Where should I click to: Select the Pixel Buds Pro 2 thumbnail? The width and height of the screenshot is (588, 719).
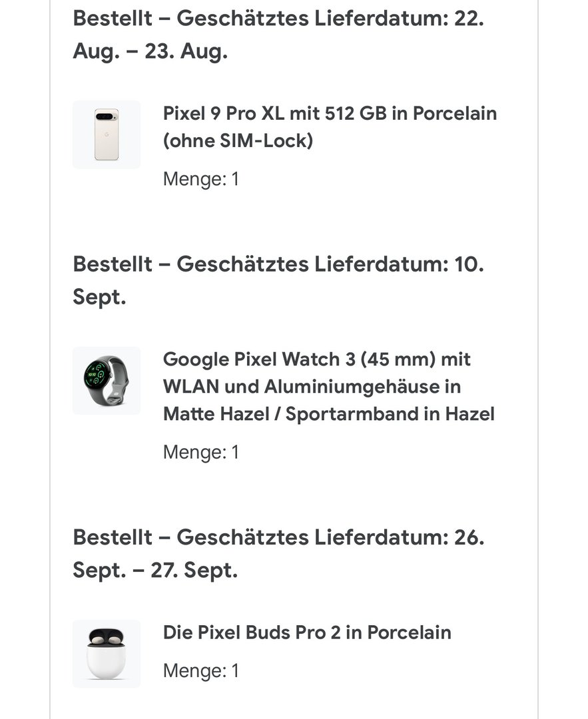107,654
